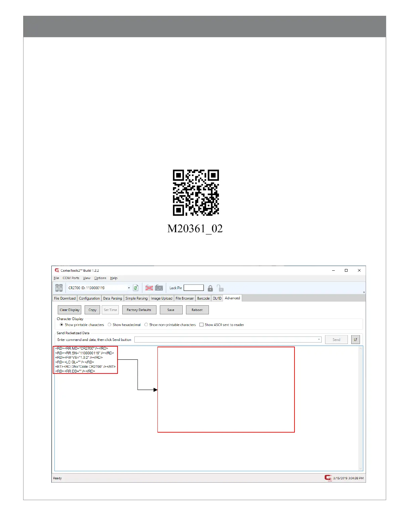Screen dimensions: 411x532
Task: Open the File menu
Action: 56,278
